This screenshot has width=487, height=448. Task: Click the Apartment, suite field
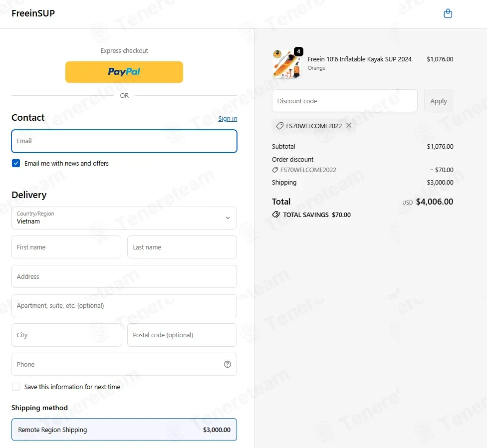click(x=124, y=306)
